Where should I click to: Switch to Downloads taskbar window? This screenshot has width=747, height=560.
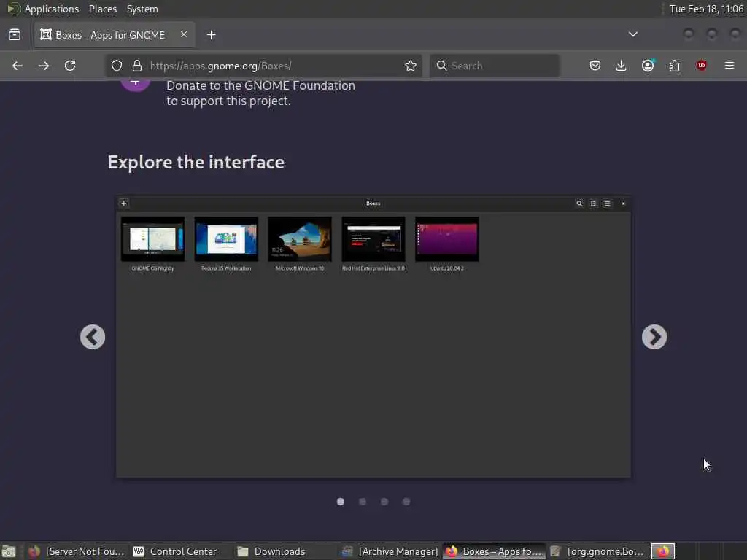pyautogui.click(x=279, y=551)
